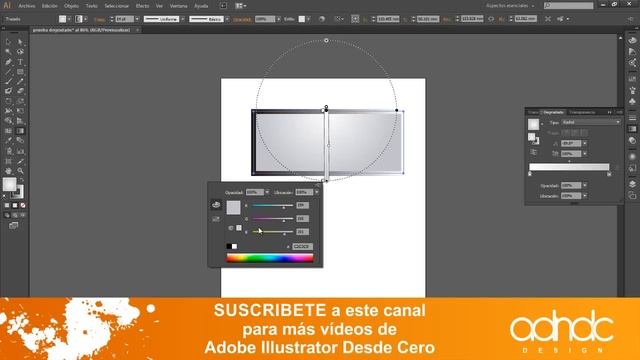Select the Line Segment tool

[x=8, y=72]
